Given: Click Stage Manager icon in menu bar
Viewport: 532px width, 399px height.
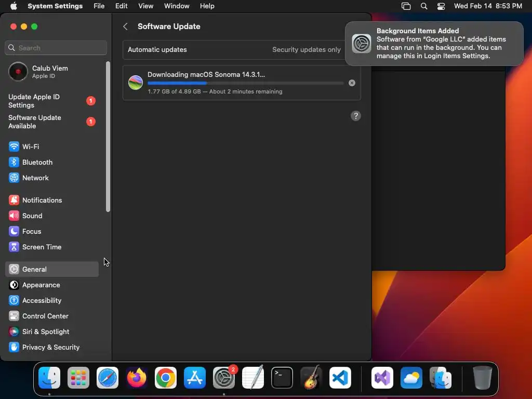Looking at the screenshot, I should point(406,6).
